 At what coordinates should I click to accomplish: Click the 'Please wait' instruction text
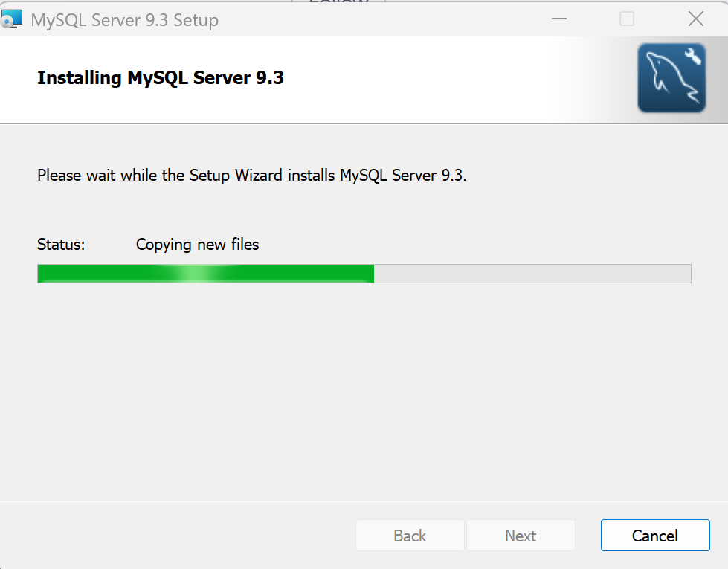[x=253, y=176]
